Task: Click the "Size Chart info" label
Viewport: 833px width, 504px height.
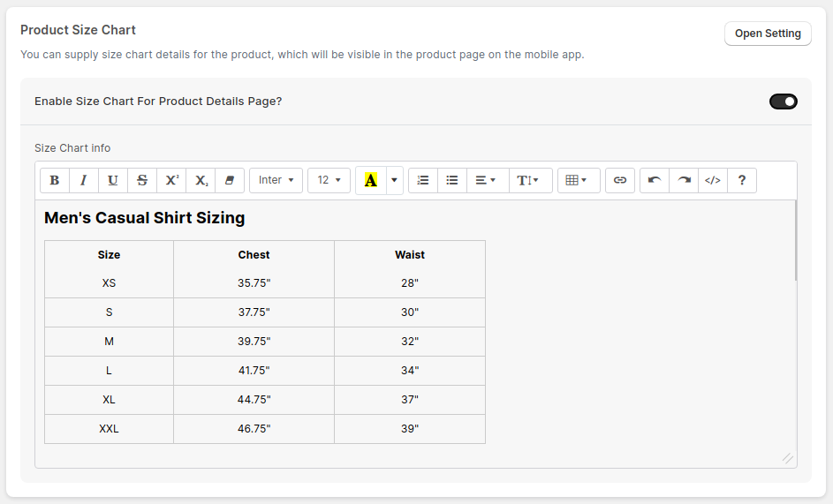Action: tap(72, 148)
